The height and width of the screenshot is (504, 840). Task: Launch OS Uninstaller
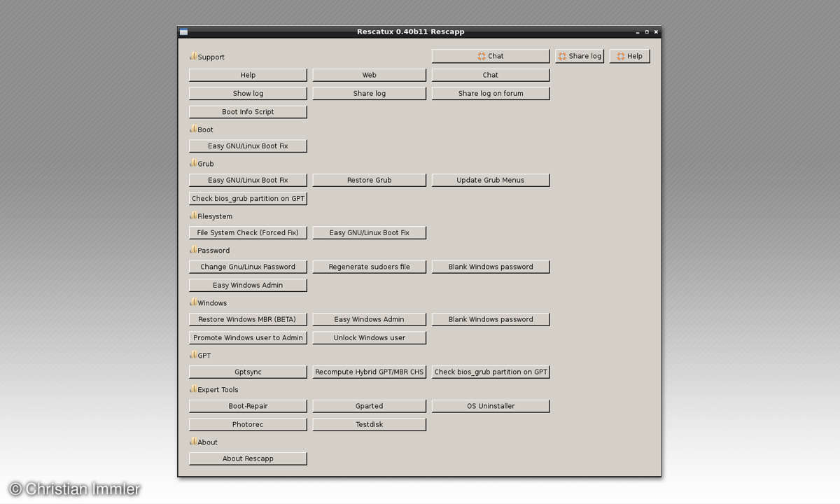(490, 406)
